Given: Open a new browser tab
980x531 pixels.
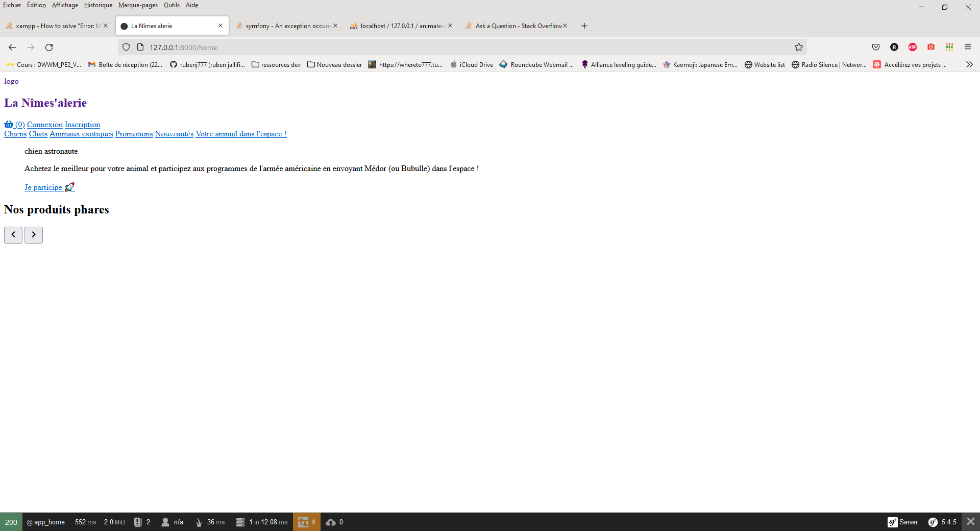Looking at the screenshot, I should pos(584,26).
